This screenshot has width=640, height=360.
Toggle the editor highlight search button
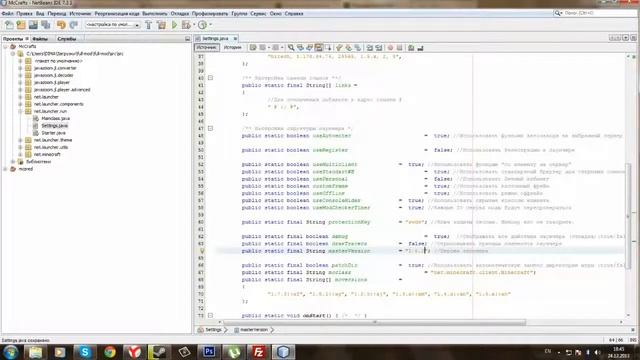point(319,48)
